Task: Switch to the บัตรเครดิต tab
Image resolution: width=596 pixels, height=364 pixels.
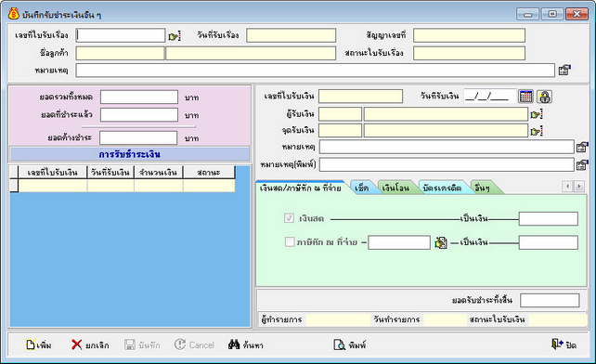Action: coord(443,188)
